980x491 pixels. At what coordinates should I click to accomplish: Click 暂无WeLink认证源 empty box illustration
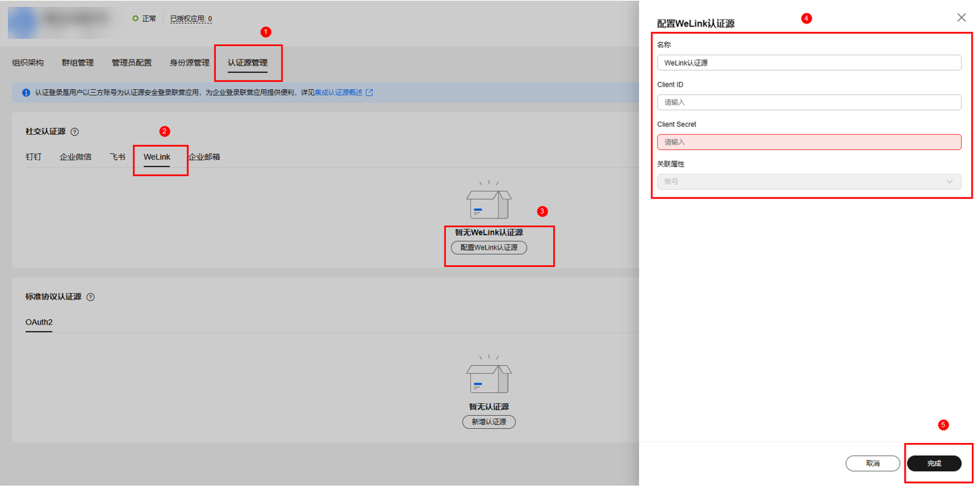coord(489,200)
